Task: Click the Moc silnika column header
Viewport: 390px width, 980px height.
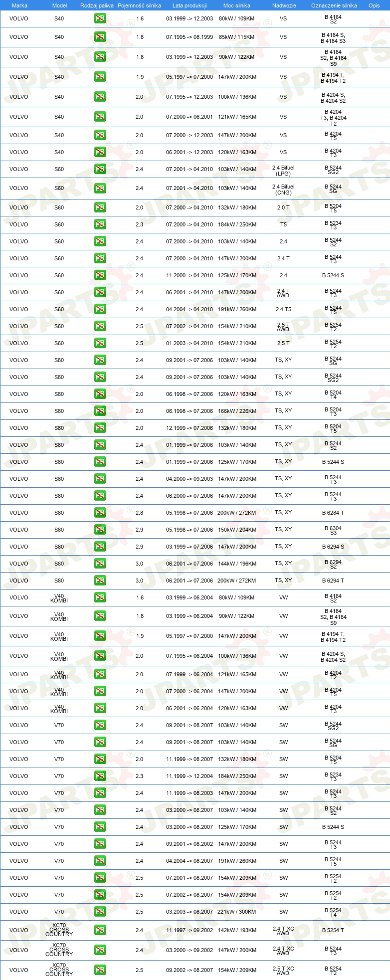Action: coord(237,5)
